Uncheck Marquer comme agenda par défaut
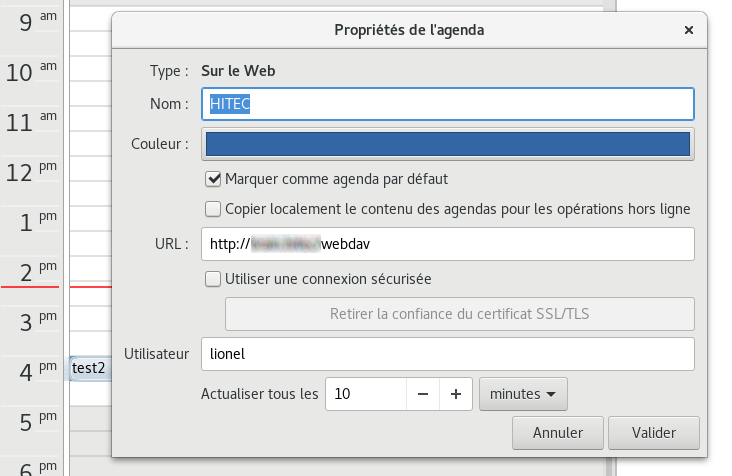The width and height of the screenshot is (732, 476). click(x=212, y=179)
